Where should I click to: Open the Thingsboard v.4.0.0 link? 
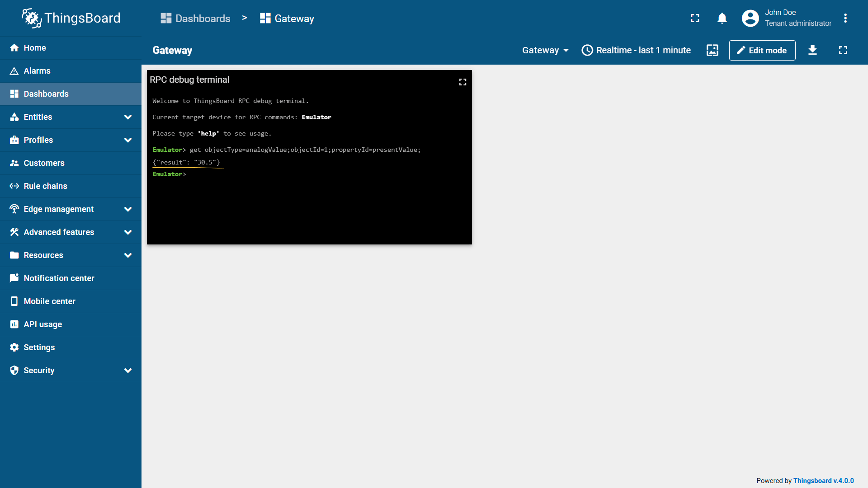[x=823, y=481]
